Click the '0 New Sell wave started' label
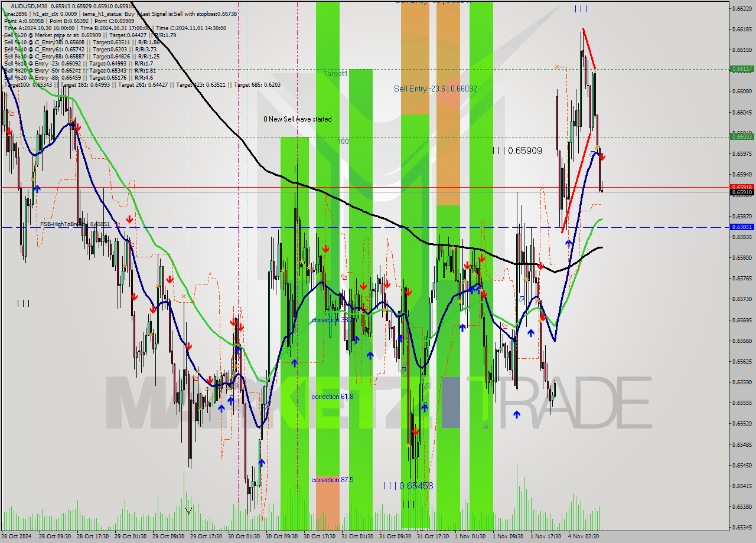 click(298, 119)
